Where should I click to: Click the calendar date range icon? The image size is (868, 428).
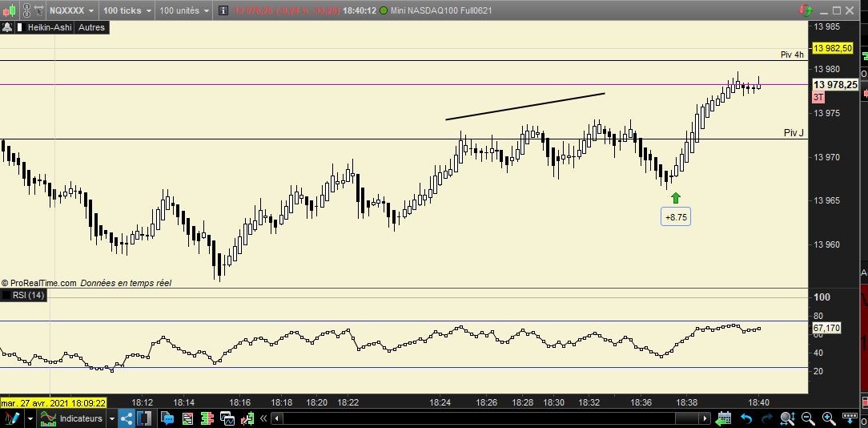pos(724,418)
